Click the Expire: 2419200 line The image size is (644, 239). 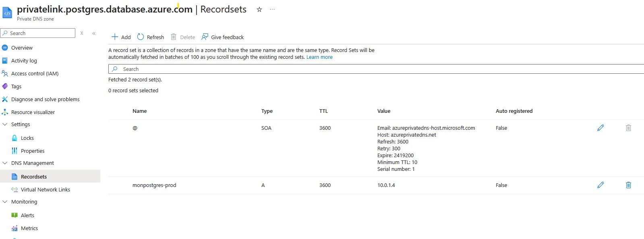[x=396, y=155]
